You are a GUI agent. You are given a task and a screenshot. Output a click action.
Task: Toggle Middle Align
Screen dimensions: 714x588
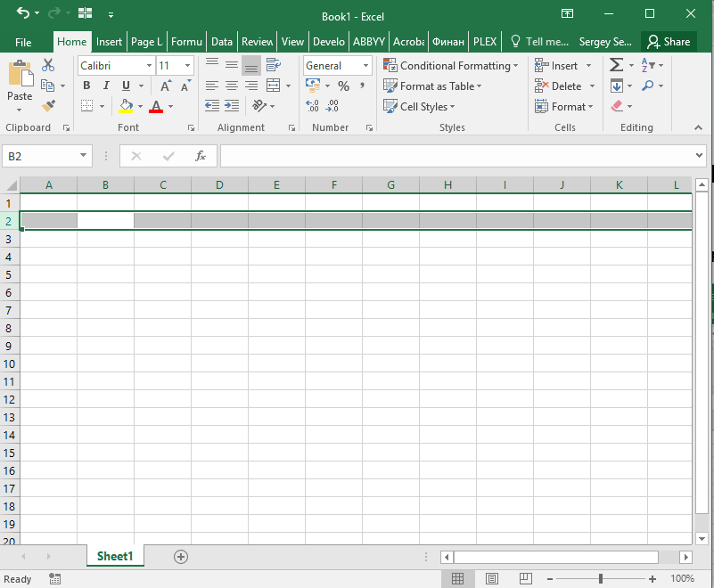pos(232,65)
